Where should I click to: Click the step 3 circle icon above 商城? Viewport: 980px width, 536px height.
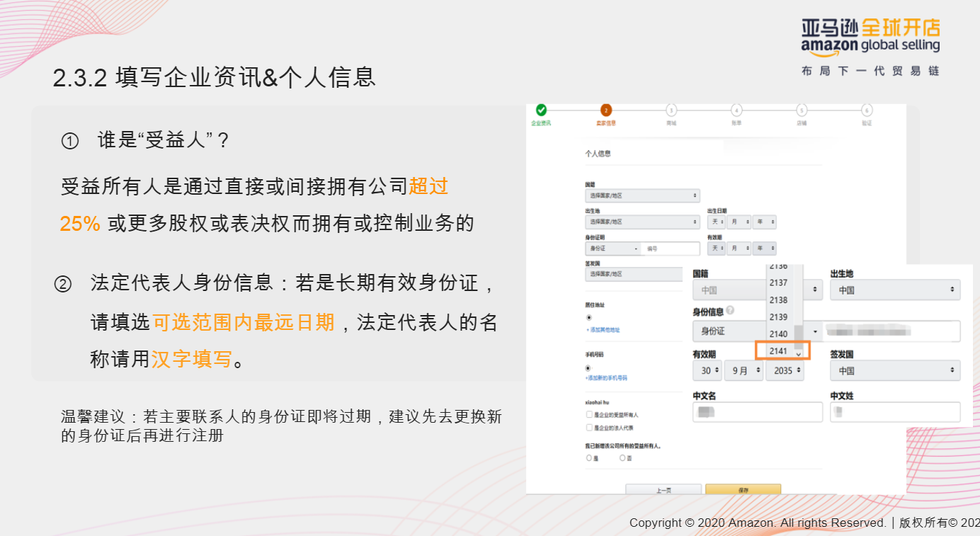[672, 110]
